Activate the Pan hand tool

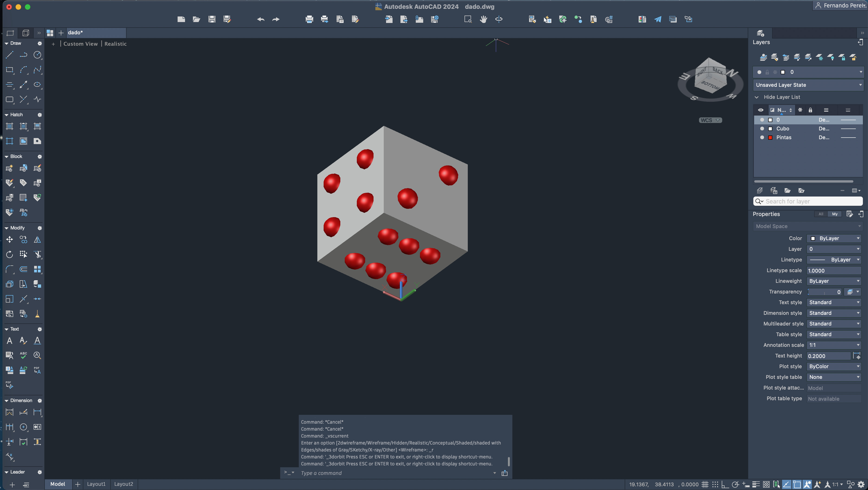[484, 19]
